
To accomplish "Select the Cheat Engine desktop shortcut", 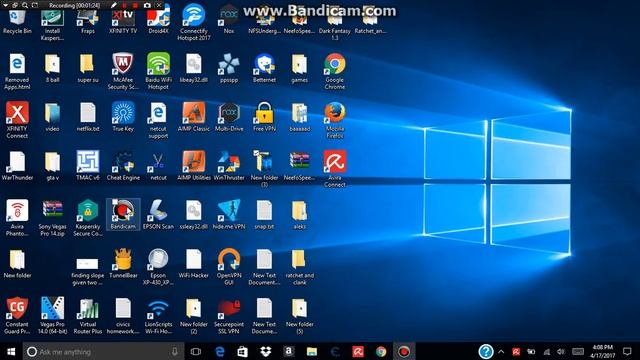I will pos(123,166).
